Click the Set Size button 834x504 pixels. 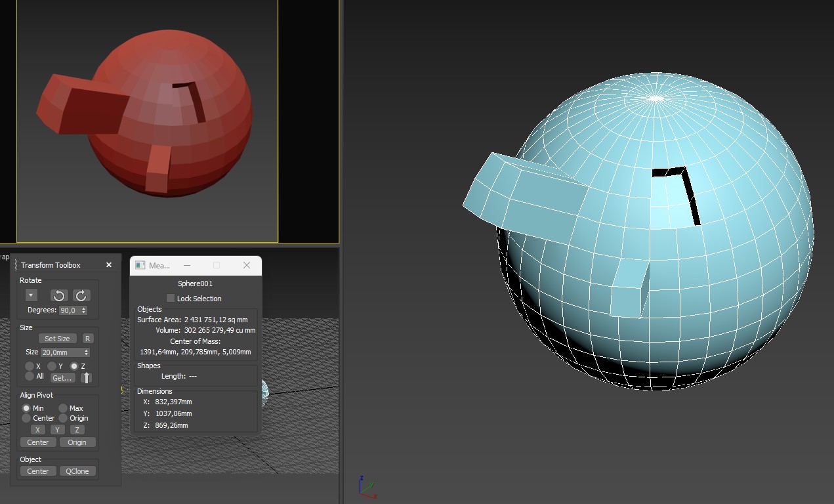pos(57,339)
